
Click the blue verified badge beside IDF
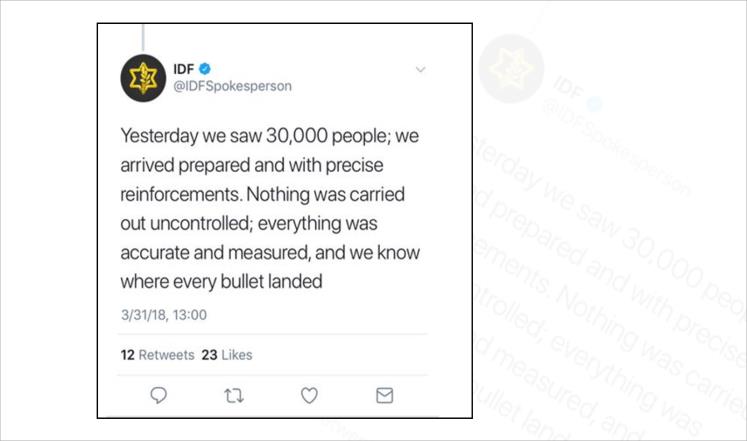click(x=205, y=69)
